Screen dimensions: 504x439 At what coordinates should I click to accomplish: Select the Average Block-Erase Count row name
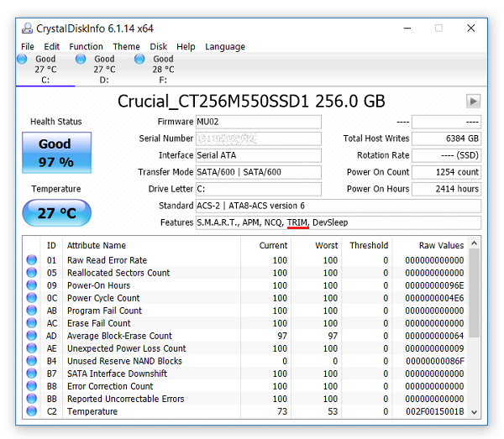pos(119,336)
